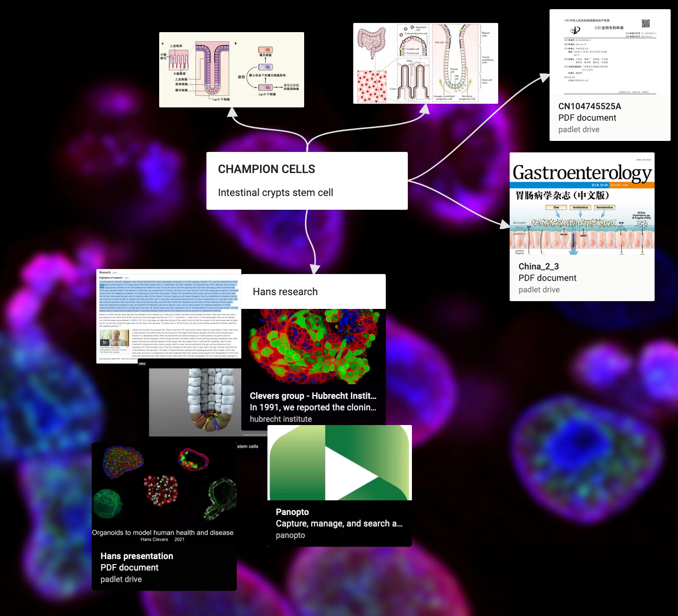Click the Hans presentation PDF title
678x616 pixels.
[x=137, y=556]
